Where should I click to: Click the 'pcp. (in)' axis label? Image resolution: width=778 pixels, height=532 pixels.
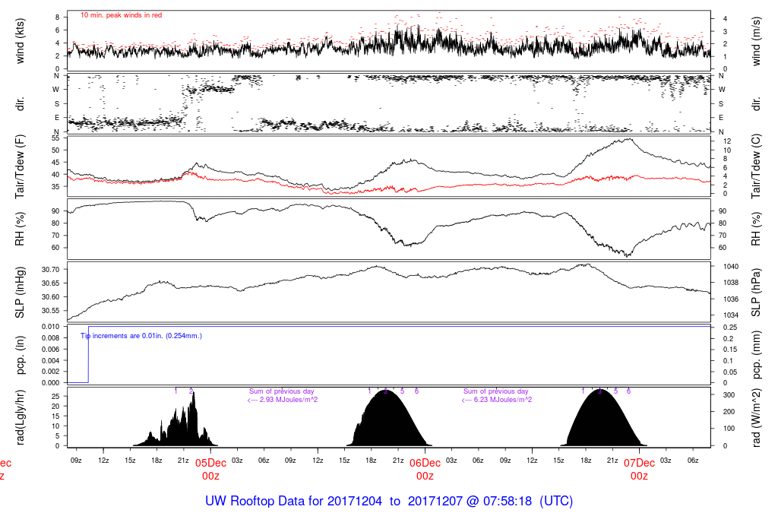(20, 355)
